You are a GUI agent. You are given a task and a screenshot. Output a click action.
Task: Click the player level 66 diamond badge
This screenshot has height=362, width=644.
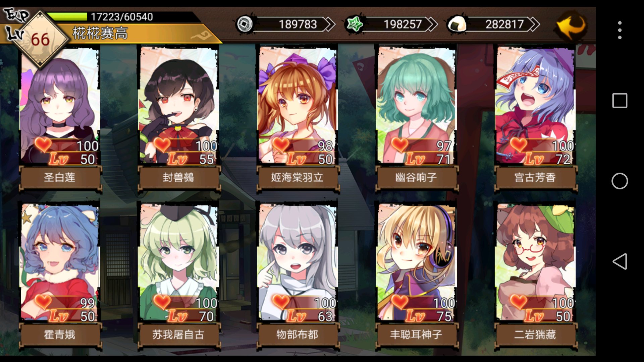[x=40, y=40]
